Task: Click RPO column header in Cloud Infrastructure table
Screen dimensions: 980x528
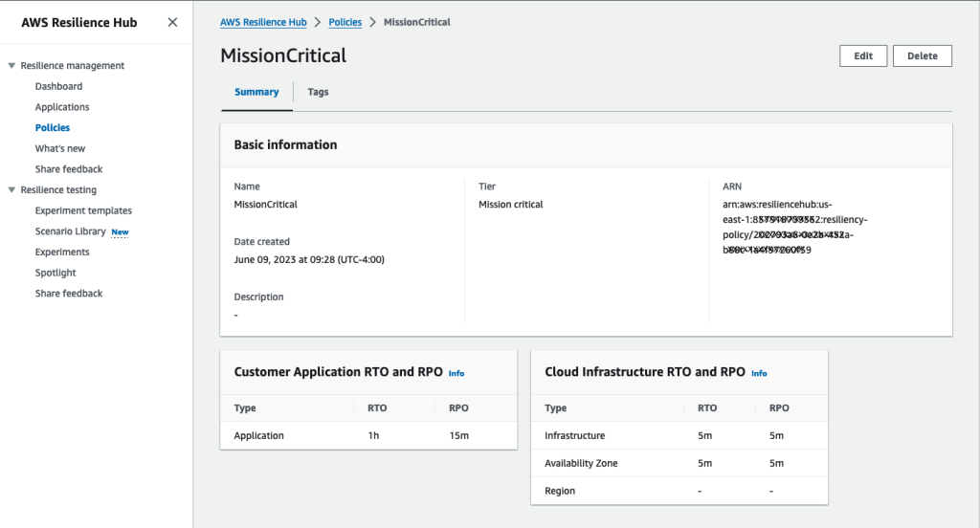Action: coord(779,408)
